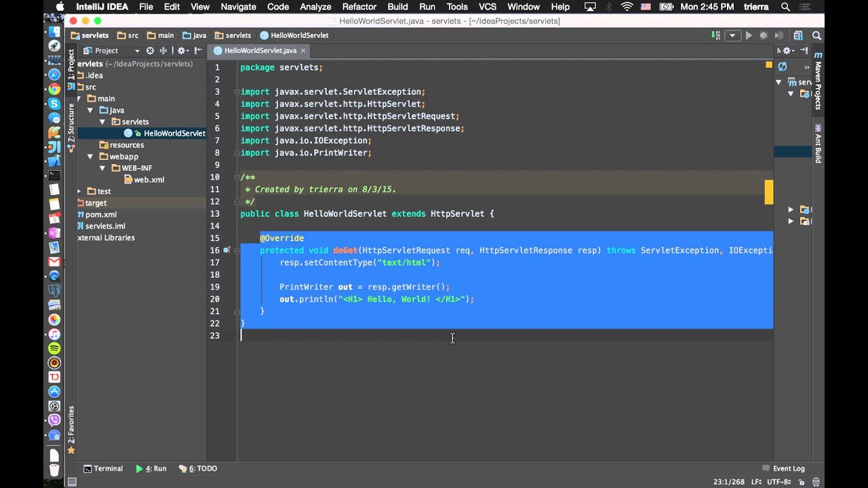Hide the Maven Projects panel pin icon
868x488 pixels.
(805, 51)
